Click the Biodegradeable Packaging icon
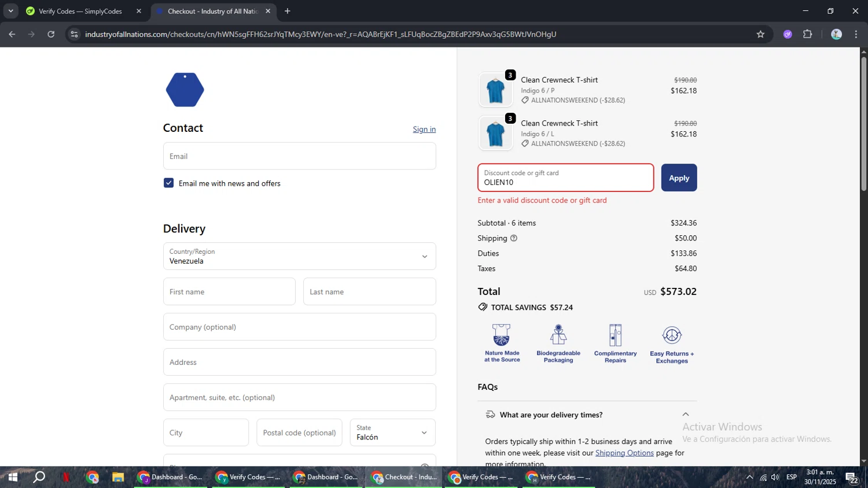The image size is (868, 488). (x=558, y=343)
